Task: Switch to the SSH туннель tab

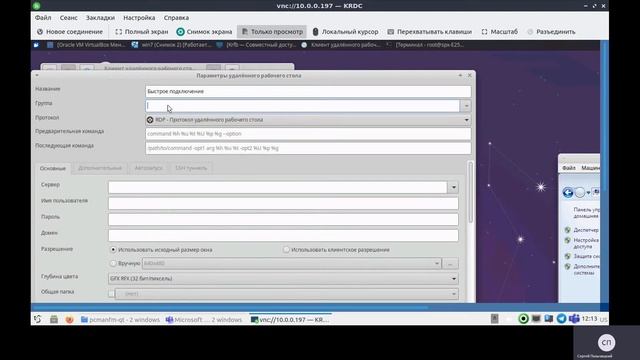Action: pos(191,168)
